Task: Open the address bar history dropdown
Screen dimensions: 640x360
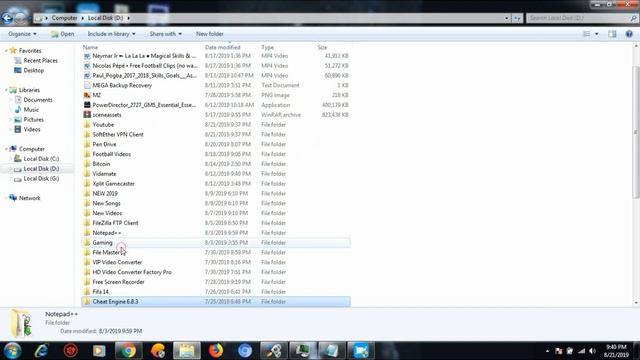Action: pos(507,18)
